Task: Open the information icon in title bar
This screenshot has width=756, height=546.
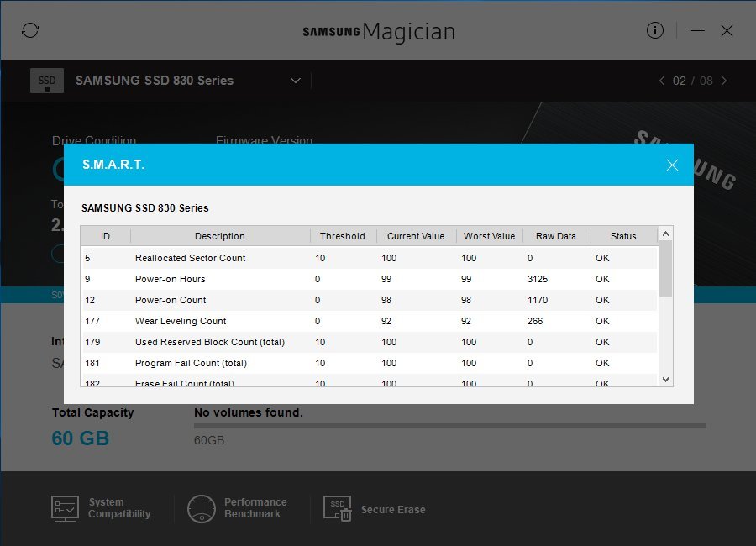Action: (x=654, y=30)
